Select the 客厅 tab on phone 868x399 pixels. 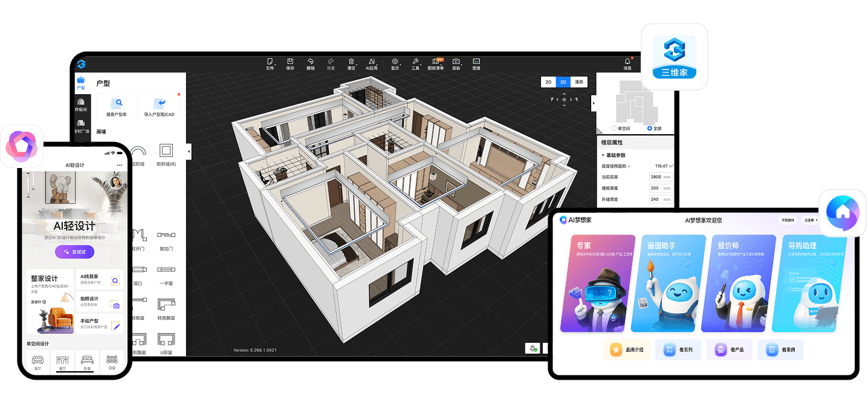pyautogui.click(x=37, y=362)
